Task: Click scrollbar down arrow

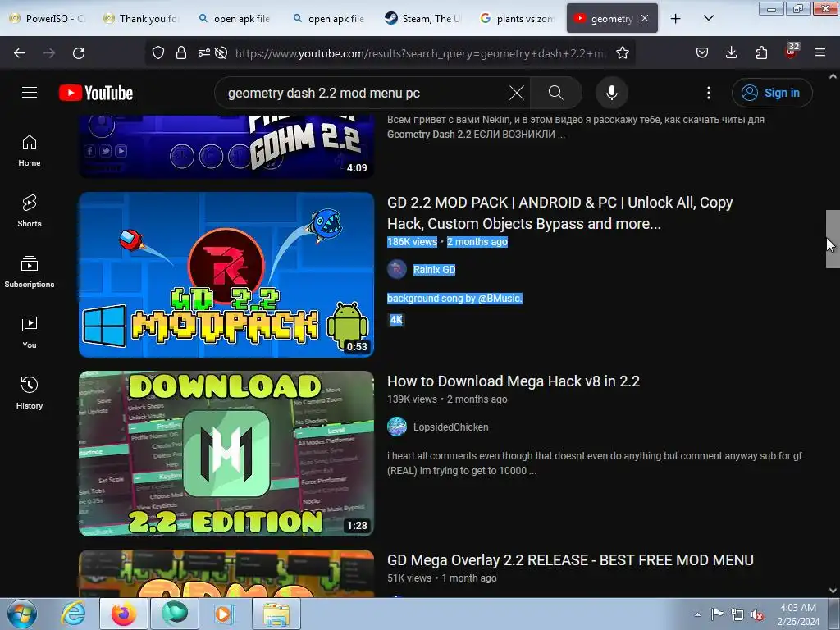Action: (x=833, y=591)
